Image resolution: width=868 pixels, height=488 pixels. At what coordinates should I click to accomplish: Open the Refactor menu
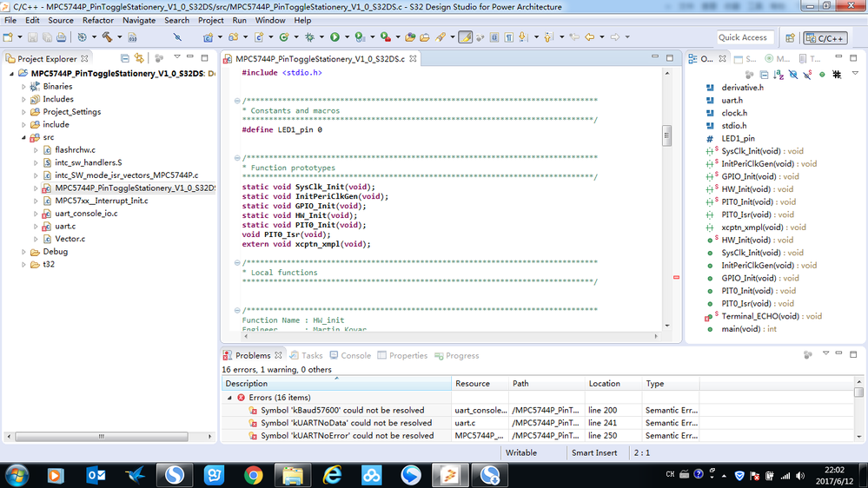tap(98, 20)
